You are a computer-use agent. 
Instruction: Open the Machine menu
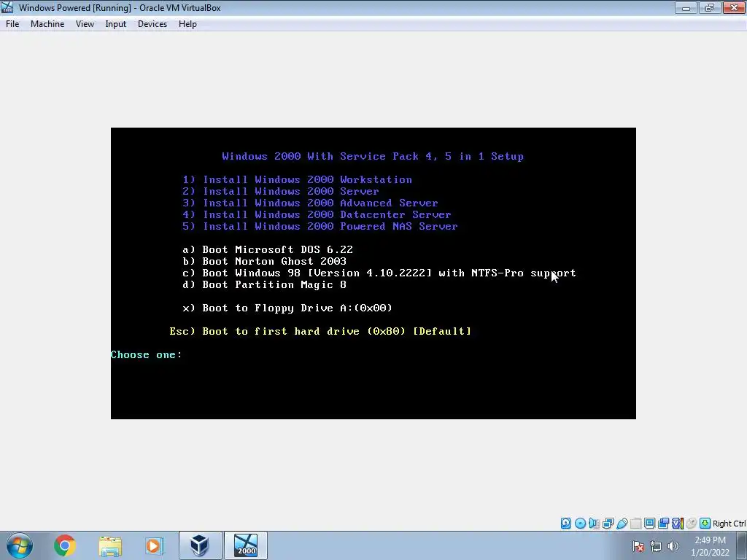tap(47, 24)
